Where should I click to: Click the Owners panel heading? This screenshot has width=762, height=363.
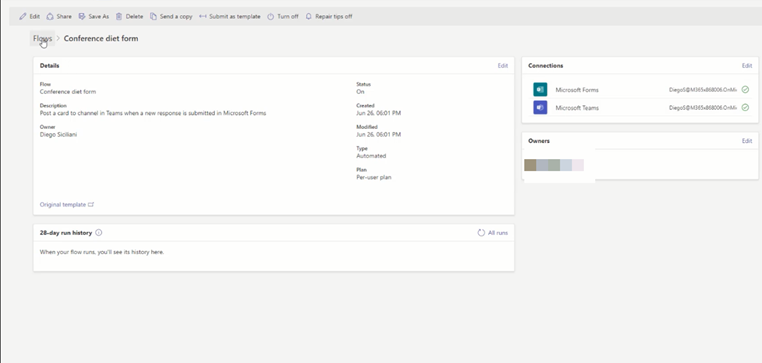coord(539,141)
